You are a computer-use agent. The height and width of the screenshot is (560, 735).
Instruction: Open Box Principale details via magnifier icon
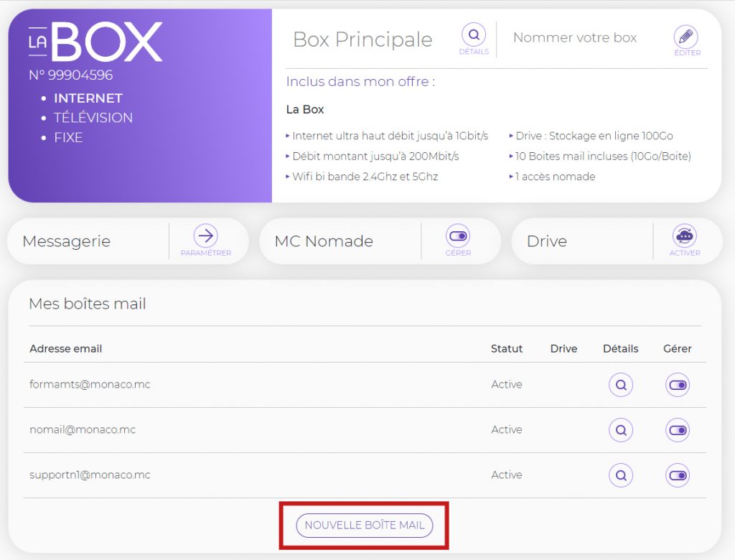point(474,34)
